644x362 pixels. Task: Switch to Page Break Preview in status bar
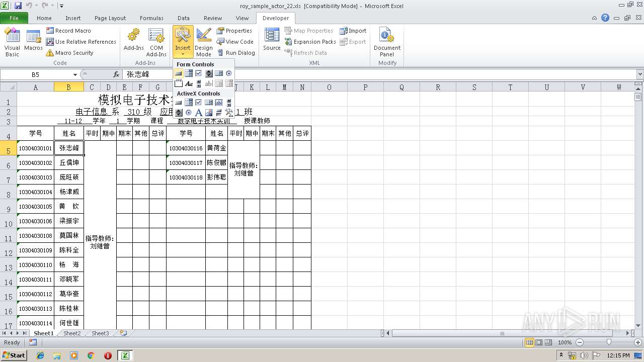click(548, 342)
